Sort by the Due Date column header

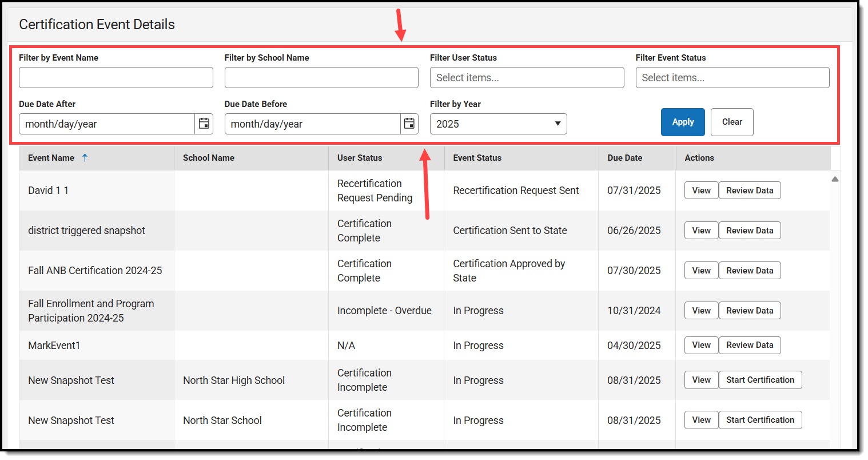625,157
